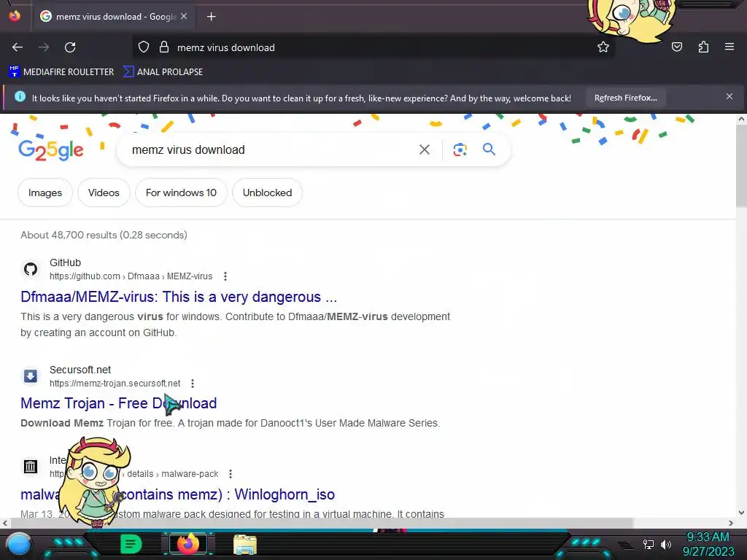
Task: Open a new tab with plus button
Action: point(211,17)
